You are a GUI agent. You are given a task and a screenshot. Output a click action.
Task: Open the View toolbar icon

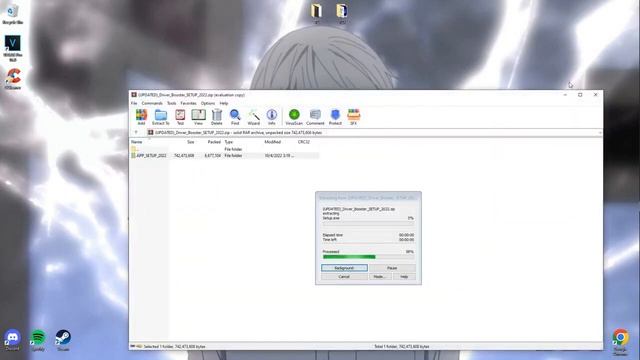point(198,117)
